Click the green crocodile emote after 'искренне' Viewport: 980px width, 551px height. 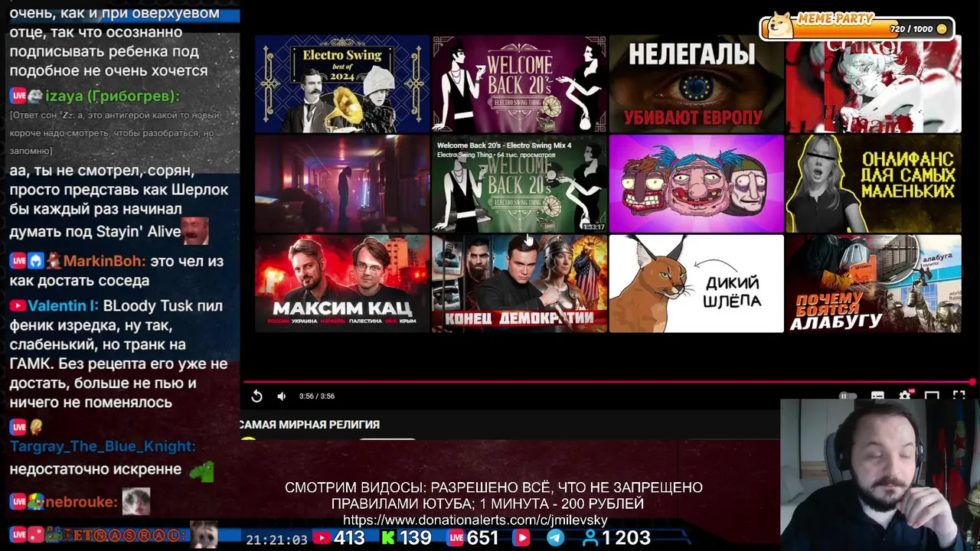pos(201,471)
